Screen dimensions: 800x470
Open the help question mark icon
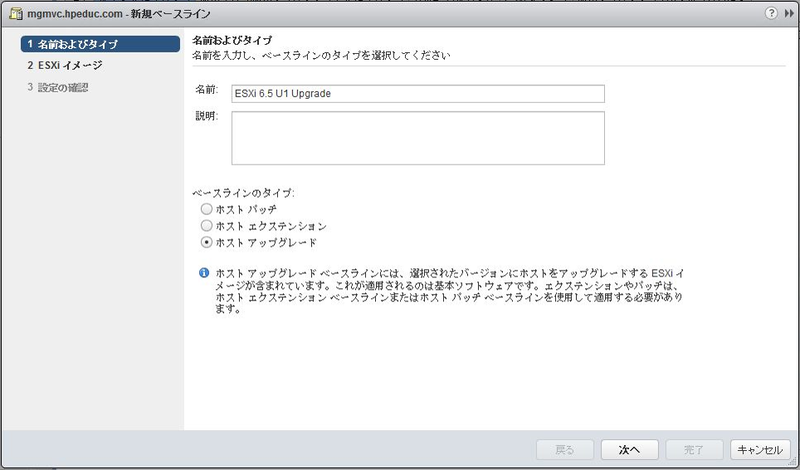click(771, 13)
